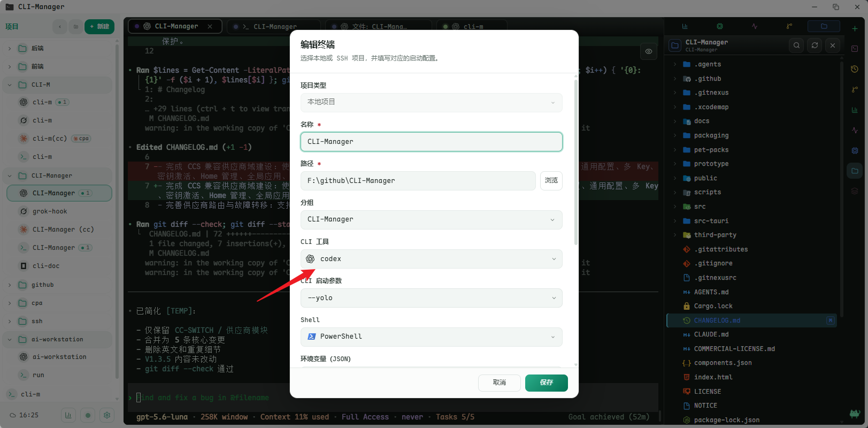Open the bar chart tab in right panel
This screenshot has height=428, width=868.
click(x=685, y=26)
